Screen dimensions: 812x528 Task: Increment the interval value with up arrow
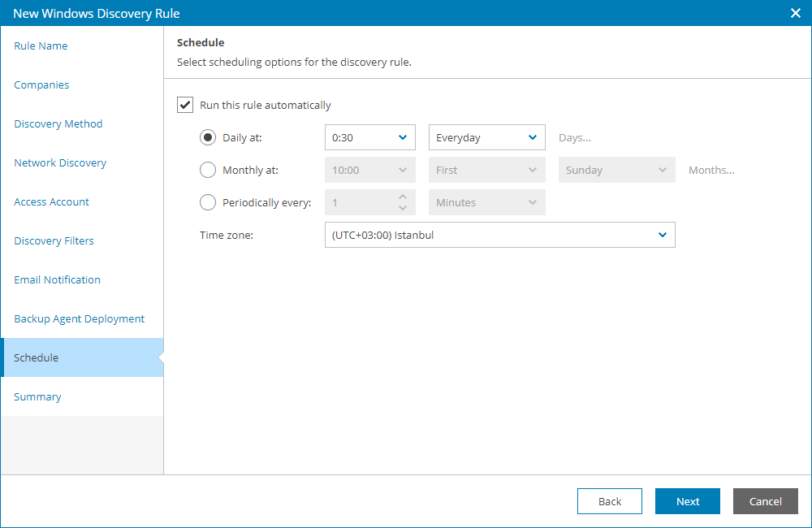pos(402,198)
